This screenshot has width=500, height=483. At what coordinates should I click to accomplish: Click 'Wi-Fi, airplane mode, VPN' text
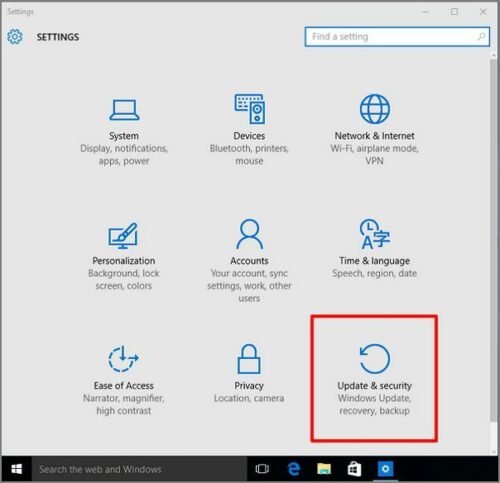(x=374, y=155)
